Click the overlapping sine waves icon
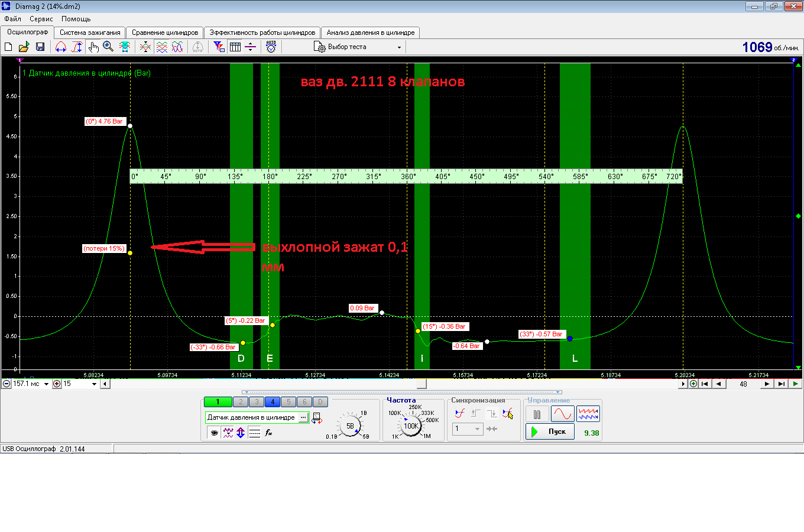The width and height of the screenshot is (804, 532). pyautogui.click(x=177, y=47)
